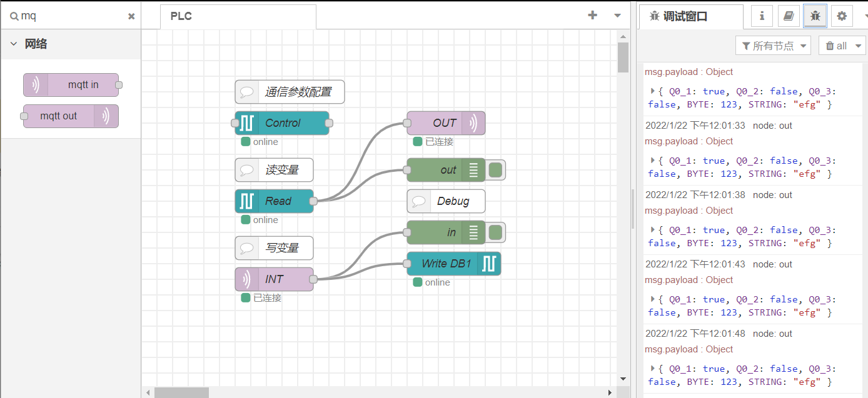This screenshot has height=398, width=868.
Task: Add a new flow with the plus icon
Action: tap(592, 15)
